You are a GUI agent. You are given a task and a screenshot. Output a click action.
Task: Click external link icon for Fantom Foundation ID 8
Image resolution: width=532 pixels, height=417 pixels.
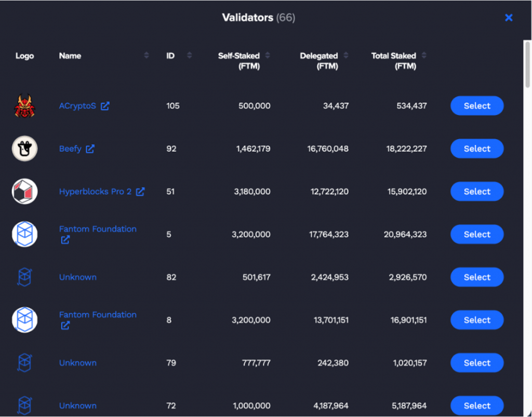(x=65, y=326)
